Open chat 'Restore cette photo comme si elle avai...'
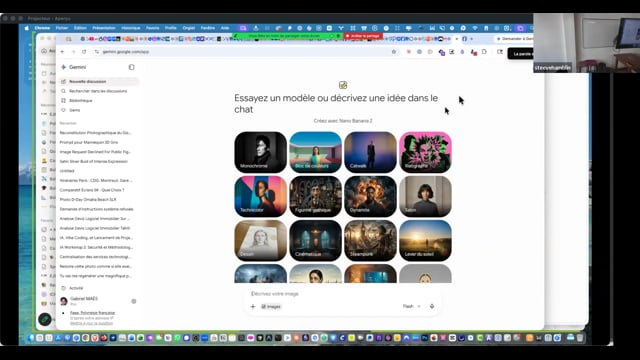The height and width of the screenshot is (360, 640). [x=96, y=267]
